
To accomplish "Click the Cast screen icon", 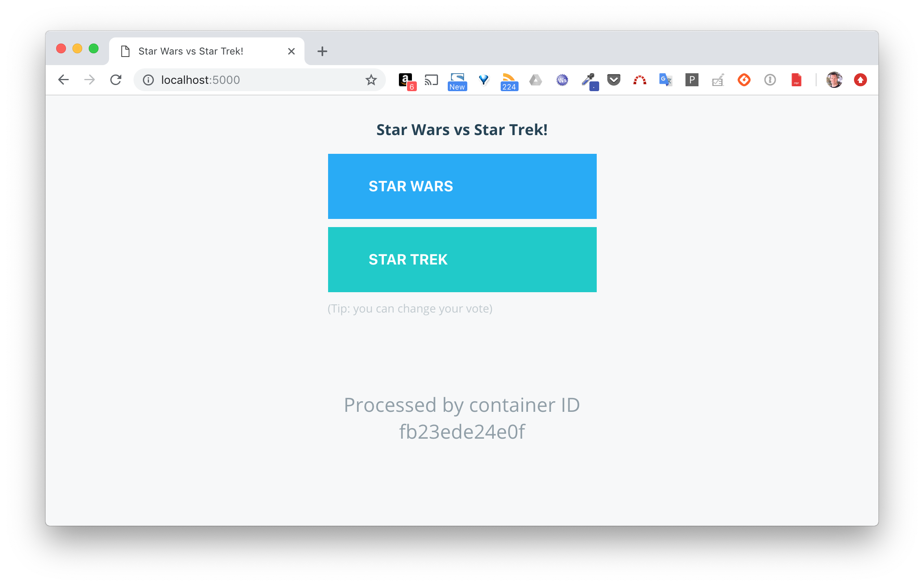I will 431,80.
